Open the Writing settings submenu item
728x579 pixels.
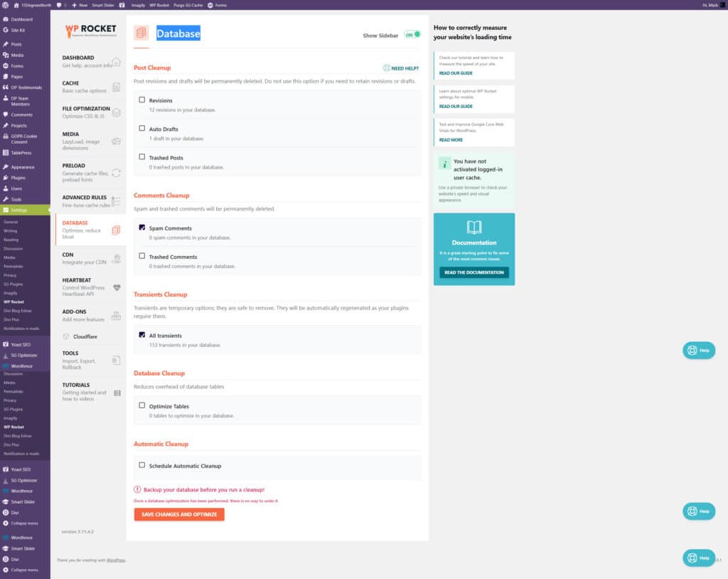click(10, 231)
